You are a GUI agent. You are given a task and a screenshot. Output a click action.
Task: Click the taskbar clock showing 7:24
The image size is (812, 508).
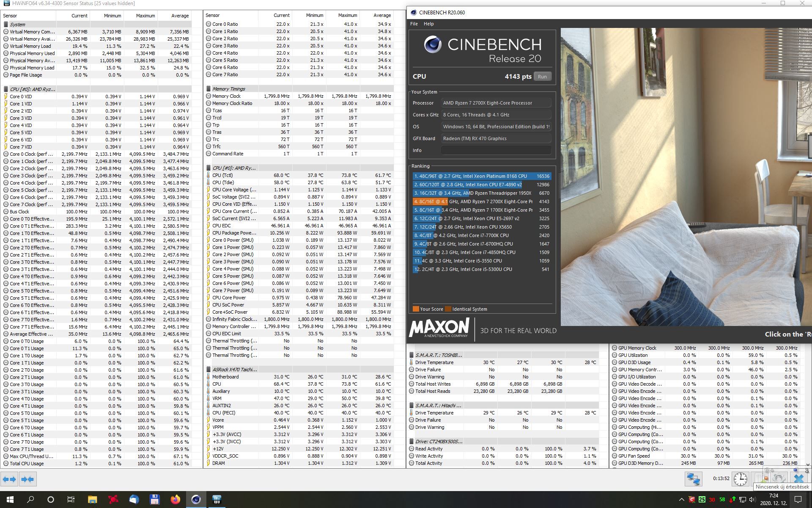tap(774, 500)
